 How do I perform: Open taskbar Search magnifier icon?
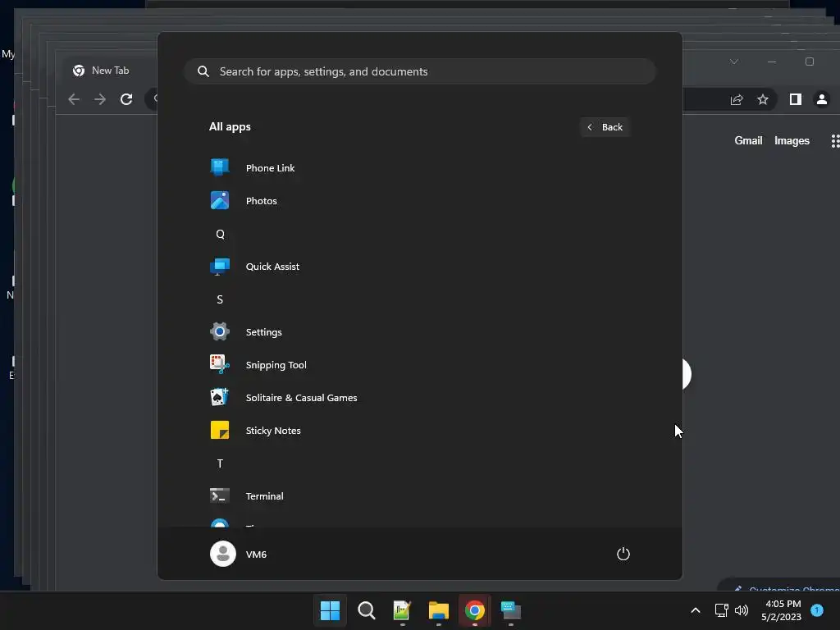(x=367, y=610)
